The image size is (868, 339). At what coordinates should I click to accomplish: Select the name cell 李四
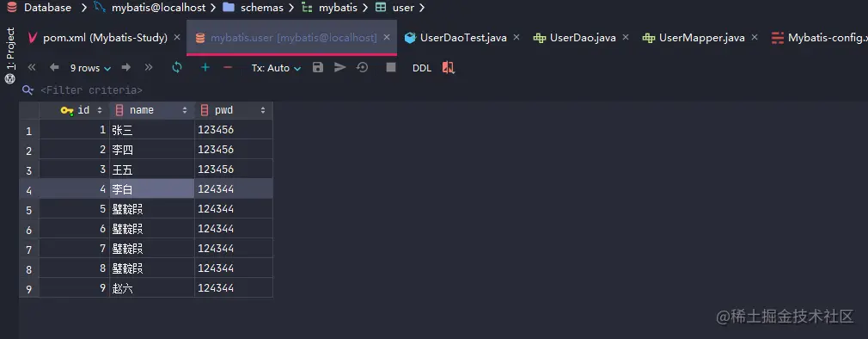coord(151,150)
